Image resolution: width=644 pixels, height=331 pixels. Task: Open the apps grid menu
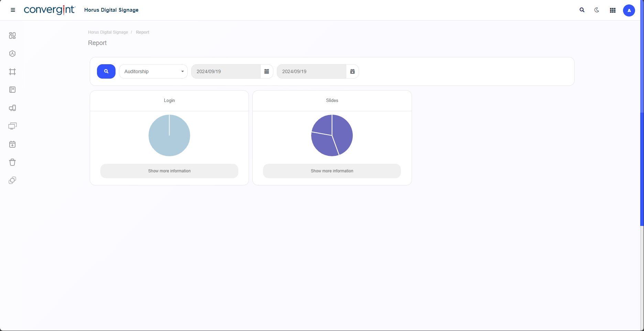pyautogui.click(x=613, y=10)
